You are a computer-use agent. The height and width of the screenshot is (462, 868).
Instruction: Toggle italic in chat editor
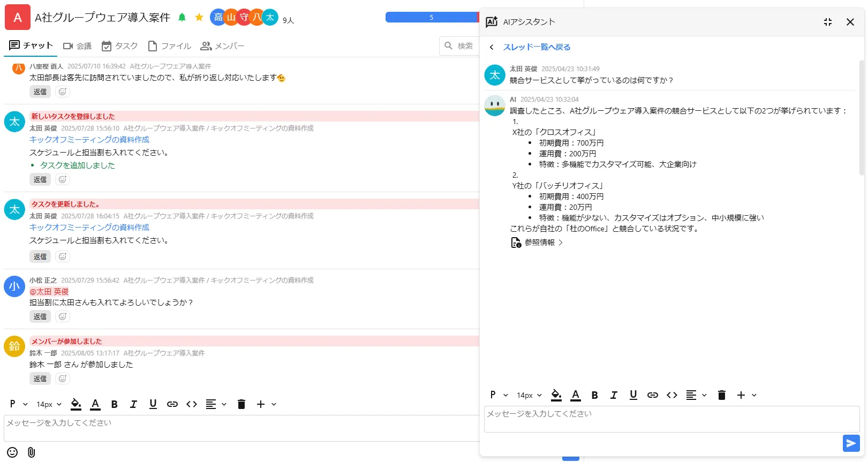[133, 404]
